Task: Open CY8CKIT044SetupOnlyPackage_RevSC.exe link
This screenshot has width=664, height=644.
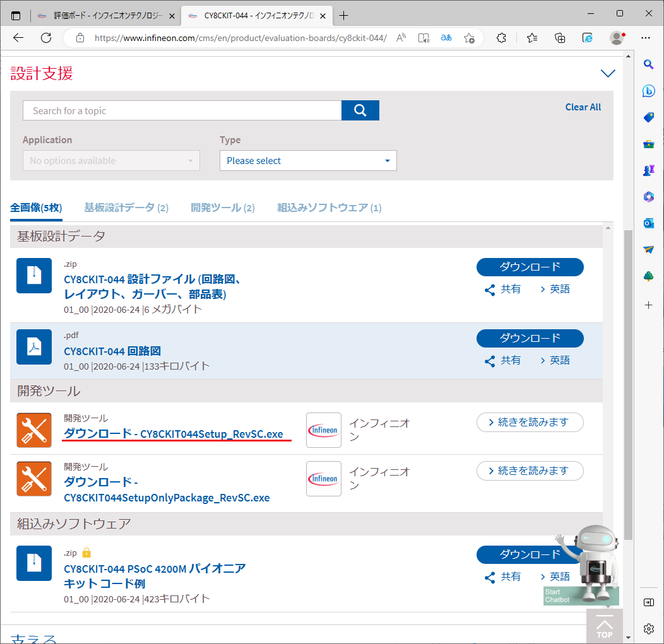Action: [167, 490]
